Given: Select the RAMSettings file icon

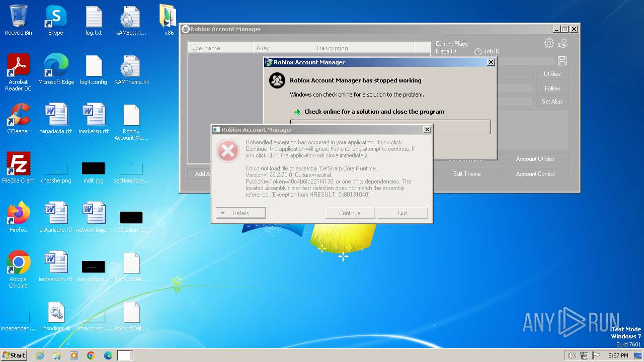Looking at the screenshot, I should [131, 20].
